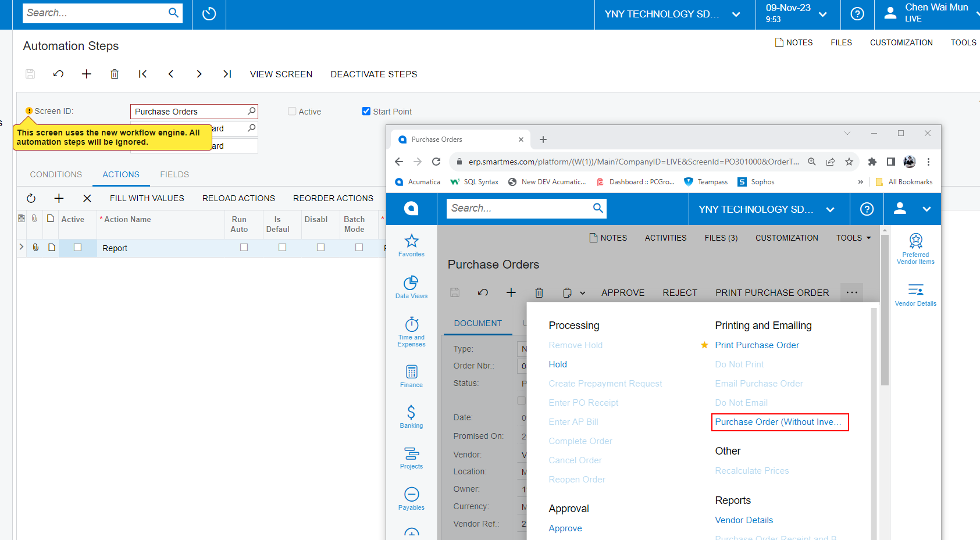Viewport: 980px width, 540px height.
Task: Reload the browser page
Action: point(436,162)
